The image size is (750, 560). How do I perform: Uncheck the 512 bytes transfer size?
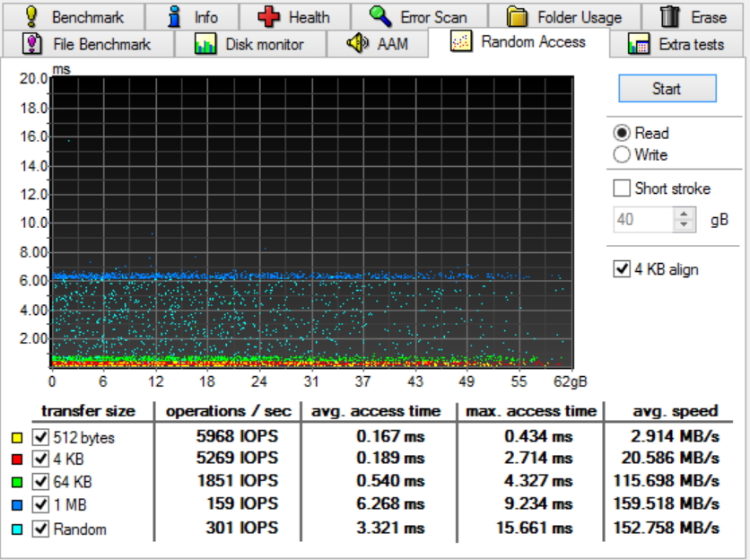[x=40, y=437]
